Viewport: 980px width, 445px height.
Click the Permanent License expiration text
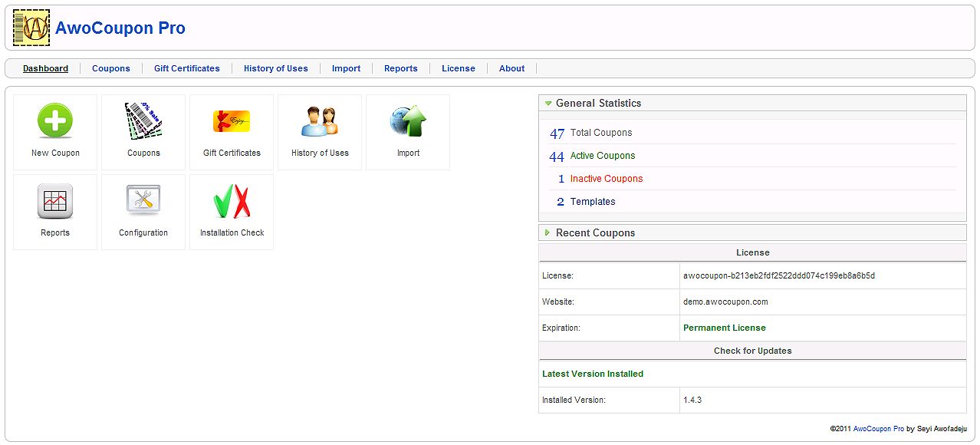click(725, 328)
